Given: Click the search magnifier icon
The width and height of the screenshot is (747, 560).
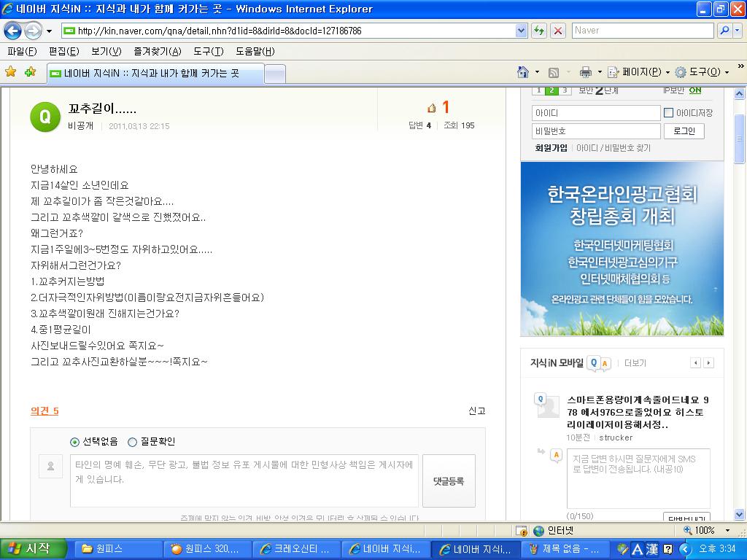Looking at the screenshot, I should [724, 31].
